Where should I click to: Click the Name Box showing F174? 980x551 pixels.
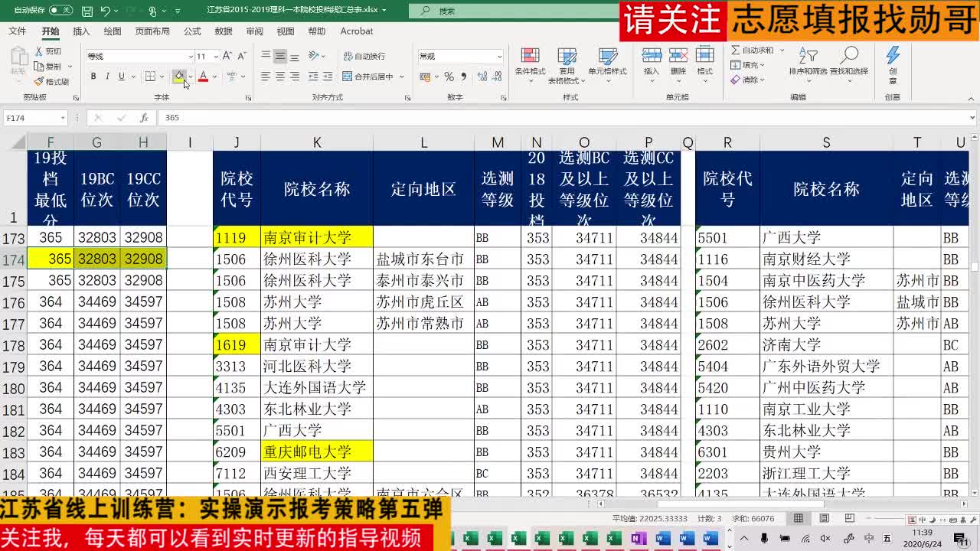35,118
